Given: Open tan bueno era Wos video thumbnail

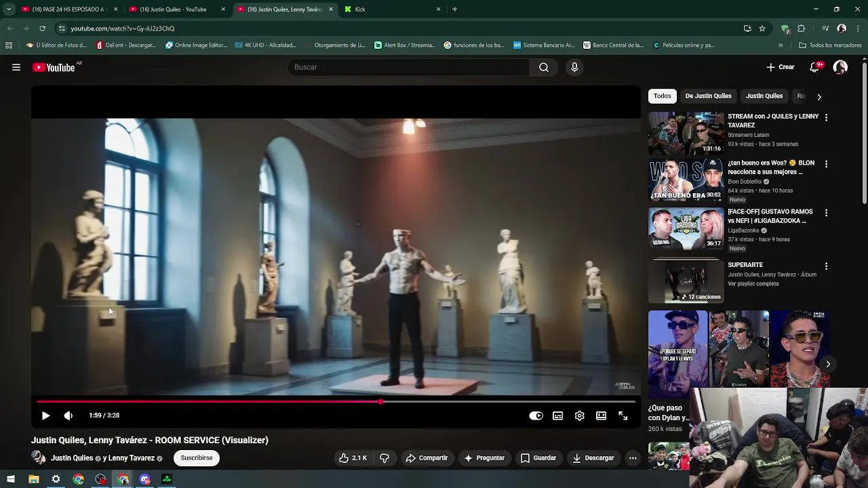Looking at the screenshot, I should tap(686, 180).
